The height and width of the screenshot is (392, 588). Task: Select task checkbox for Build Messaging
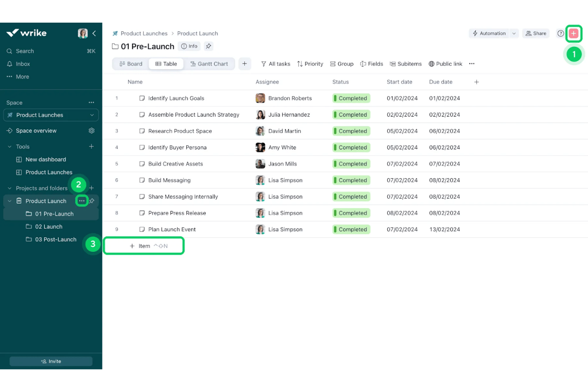(142, 180)
